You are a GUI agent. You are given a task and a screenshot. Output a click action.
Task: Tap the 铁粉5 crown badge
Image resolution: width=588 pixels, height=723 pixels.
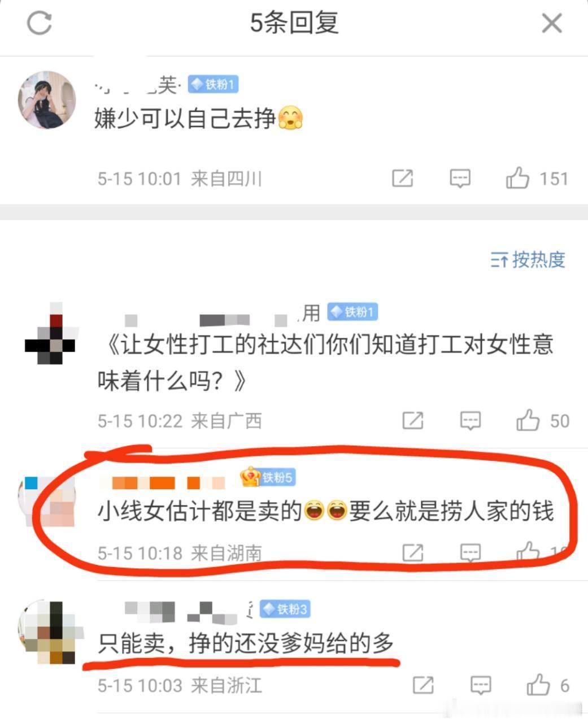pyautogui.click(x=267, y=477)
